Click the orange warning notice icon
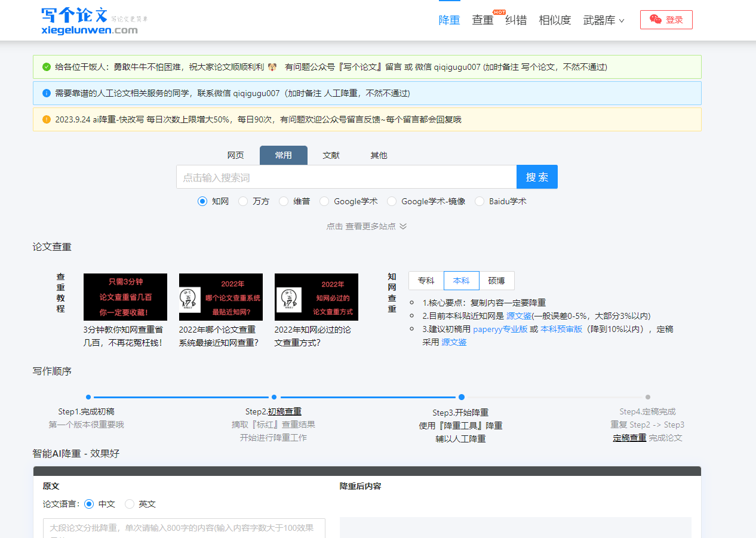756x538 pixels. point(47,119)
